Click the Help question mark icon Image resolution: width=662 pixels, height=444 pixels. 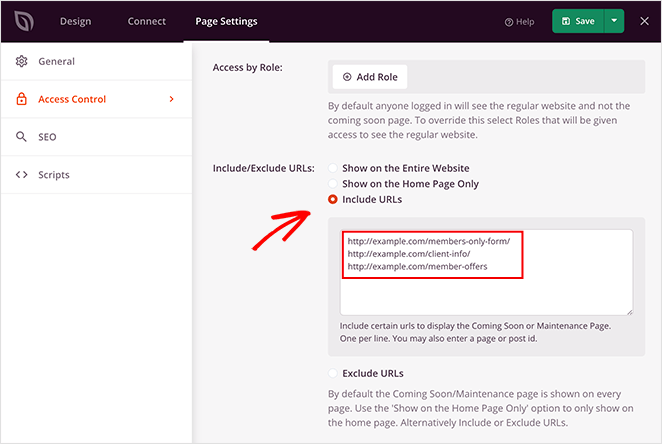point(510,22)
